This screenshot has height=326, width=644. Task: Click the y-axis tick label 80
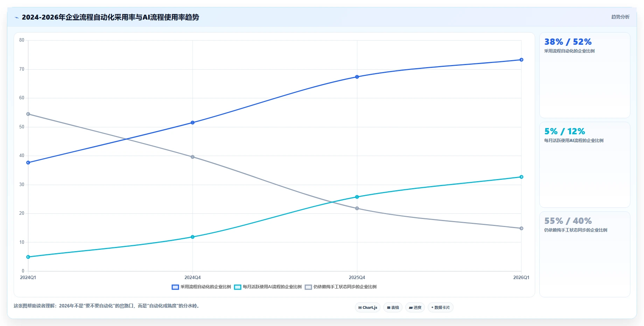coord(22,40)
